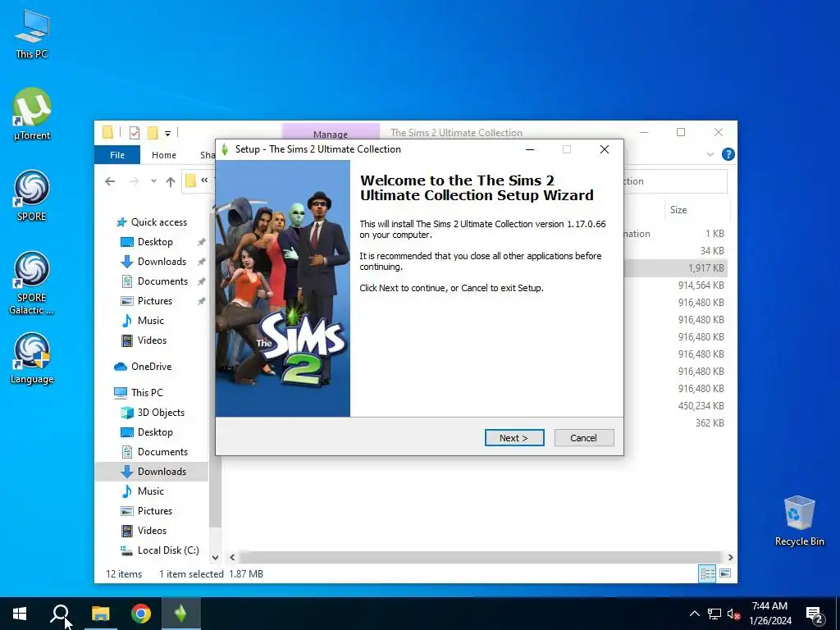Open Explorer help icon
840x630 pixels.
coord(728,154)
